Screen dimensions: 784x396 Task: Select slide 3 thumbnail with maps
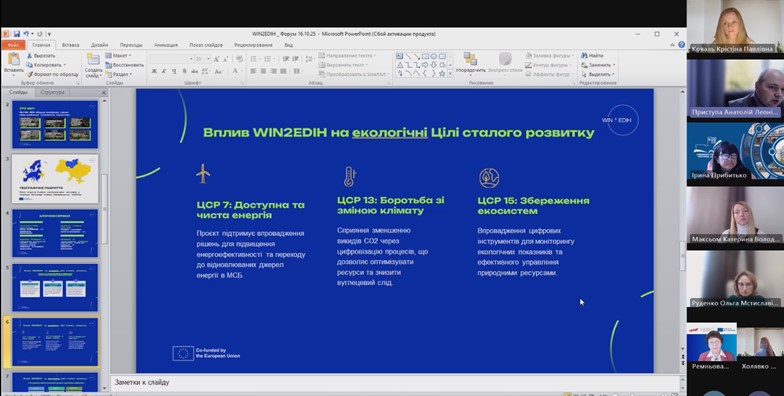click(55, 179)
